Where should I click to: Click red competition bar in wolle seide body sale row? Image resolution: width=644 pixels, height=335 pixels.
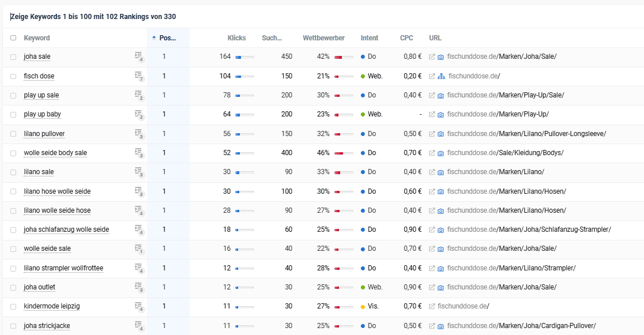coord(344,153)
